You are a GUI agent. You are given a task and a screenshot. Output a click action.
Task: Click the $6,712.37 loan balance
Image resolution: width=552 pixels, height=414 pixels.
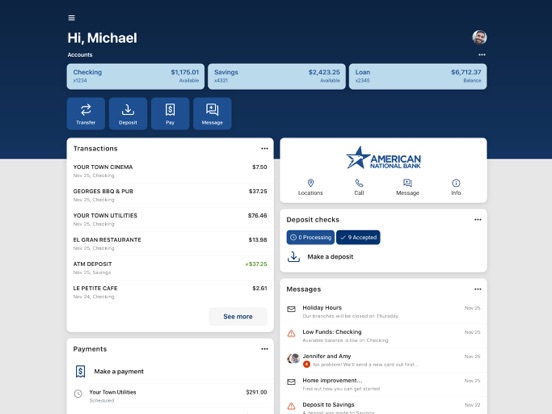[x=466, y=72]
